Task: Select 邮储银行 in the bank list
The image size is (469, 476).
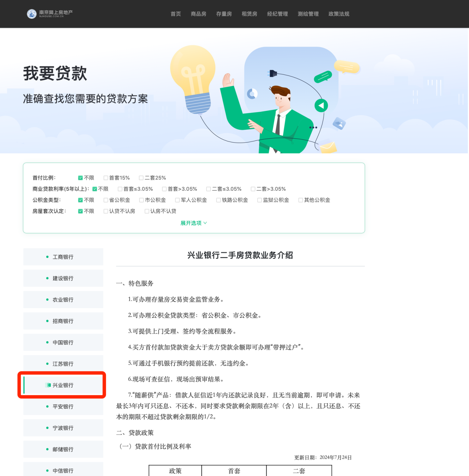Action: click(x=63, y=449)
